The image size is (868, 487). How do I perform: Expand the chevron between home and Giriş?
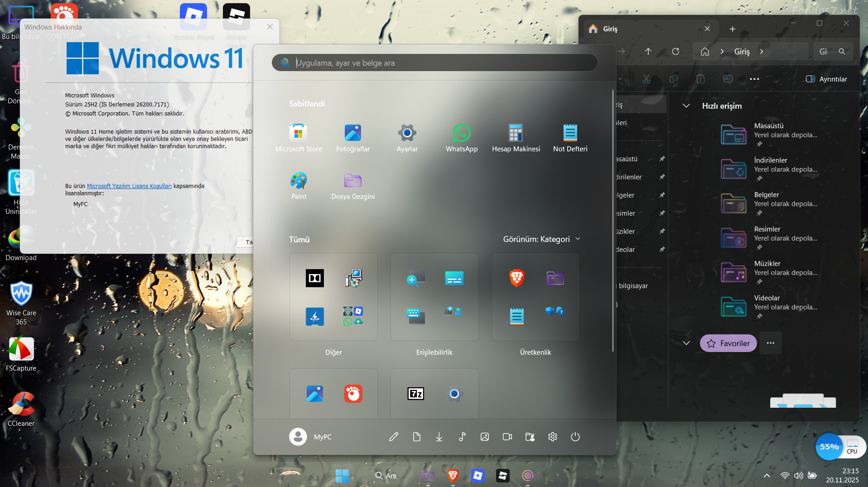(x=722, y=52)
